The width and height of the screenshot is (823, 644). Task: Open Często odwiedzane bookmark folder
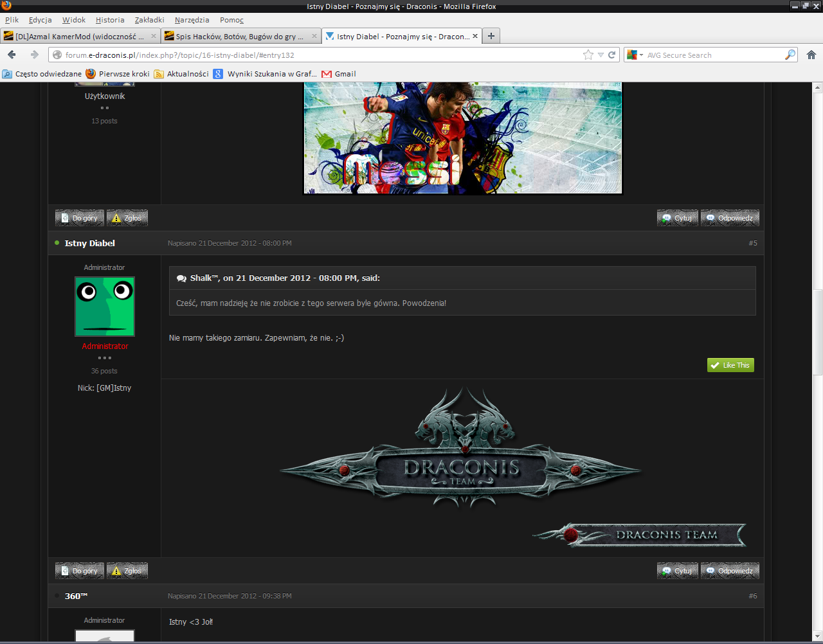(x=42, y=74)
